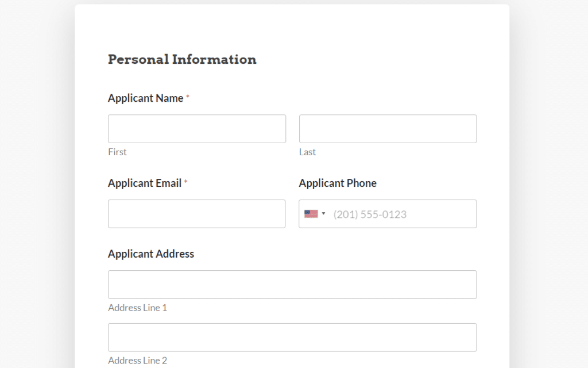Click the "Last" sublabel text

(308, 152)
